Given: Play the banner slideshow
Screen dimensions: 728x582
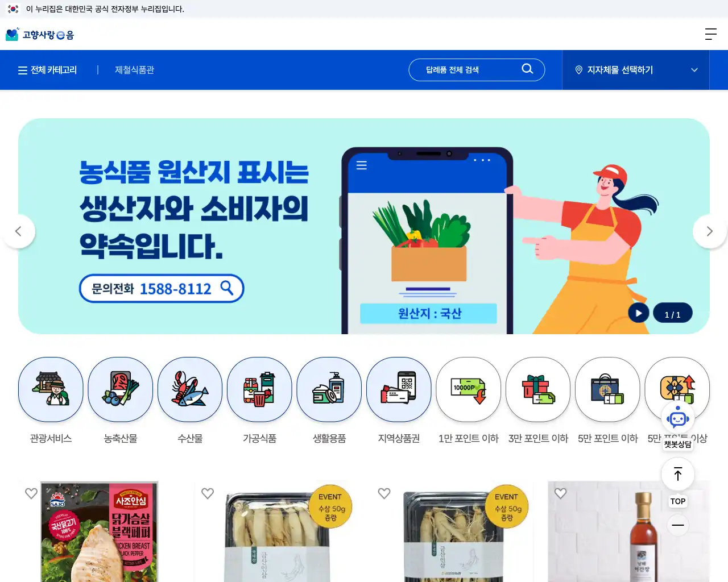Looking at the screenshot, I should tap(639, 313).
